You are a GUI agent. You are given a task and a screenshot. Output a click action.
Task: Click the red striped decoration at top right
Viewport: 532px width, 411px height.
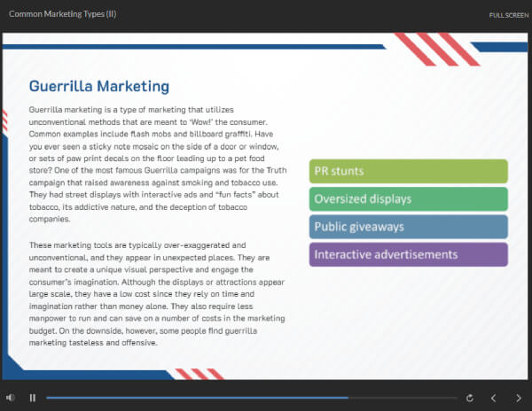coord(436,49)
